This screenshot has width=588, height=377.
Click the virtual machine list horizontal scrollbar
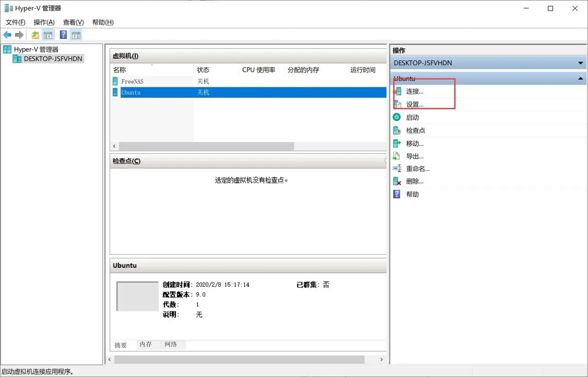pos(206,146)
